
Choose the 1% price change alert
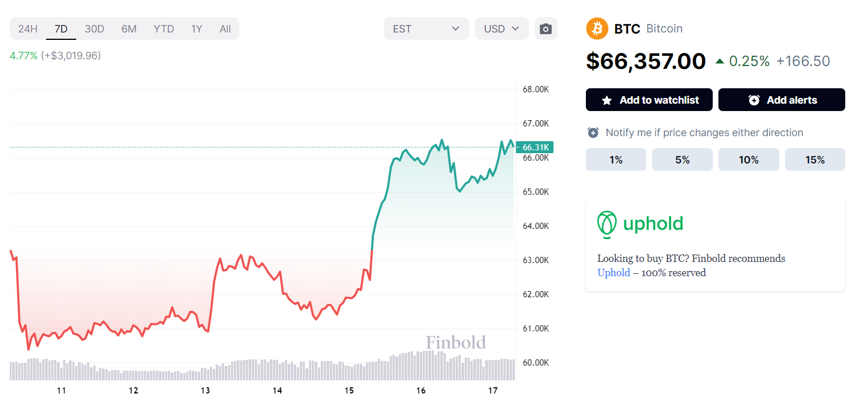[615, 159]
